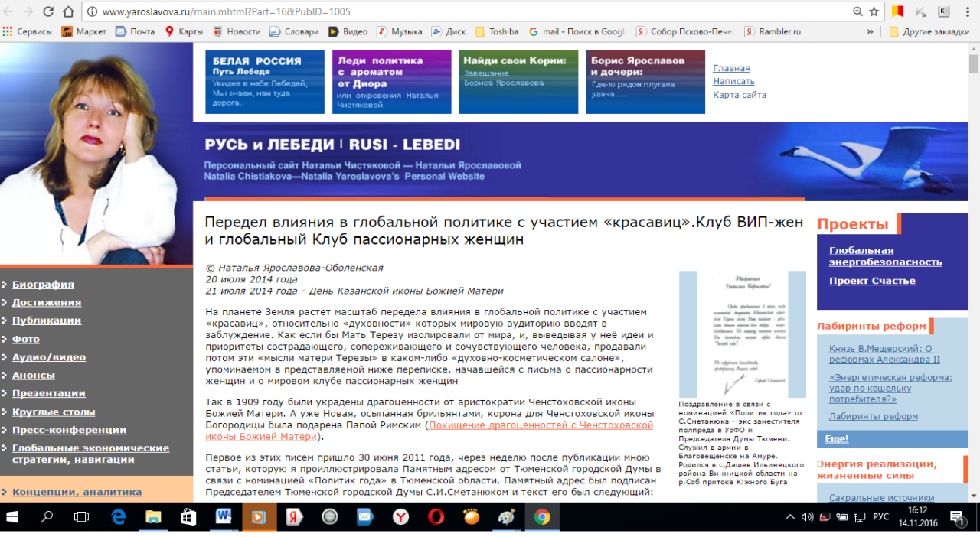The width and height of the screenshot is (980, 537).
Task: Open the Пресс-конференции menu item
Action: click(70, 430)
